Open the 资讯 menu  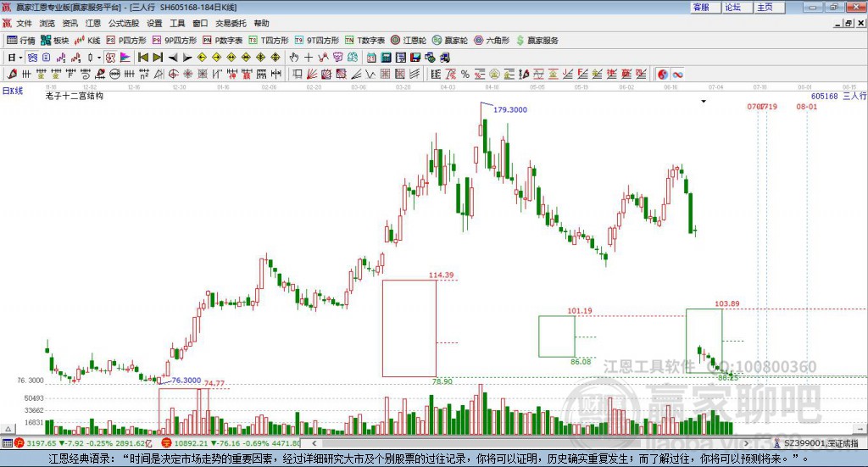(70, 23)
